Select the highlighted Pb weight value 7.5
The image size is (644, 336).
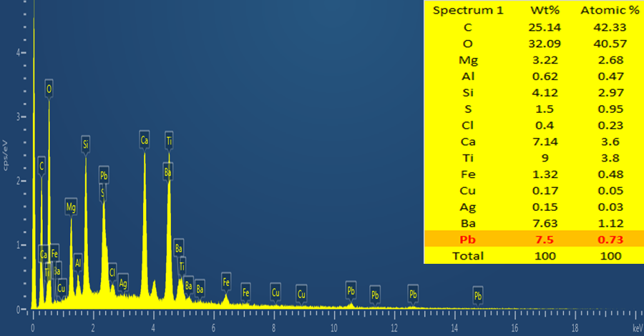543,239
